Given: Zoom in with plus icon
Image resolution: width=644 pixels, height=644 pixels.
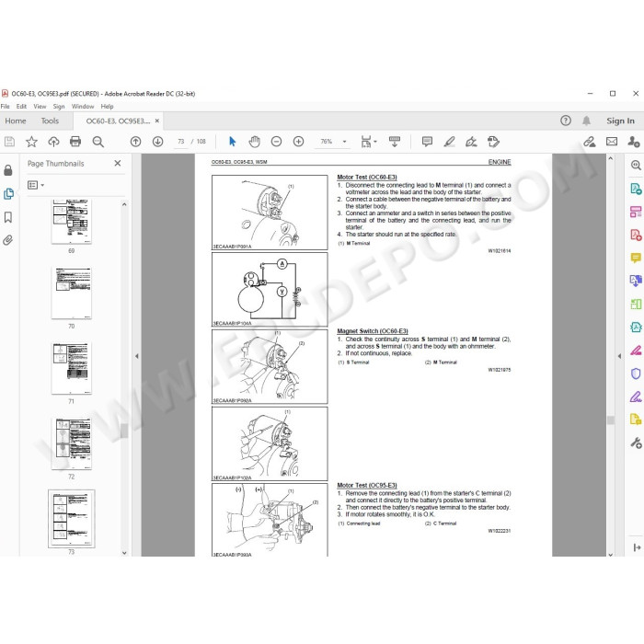Looking at the screenshot, I should (299, 142).
